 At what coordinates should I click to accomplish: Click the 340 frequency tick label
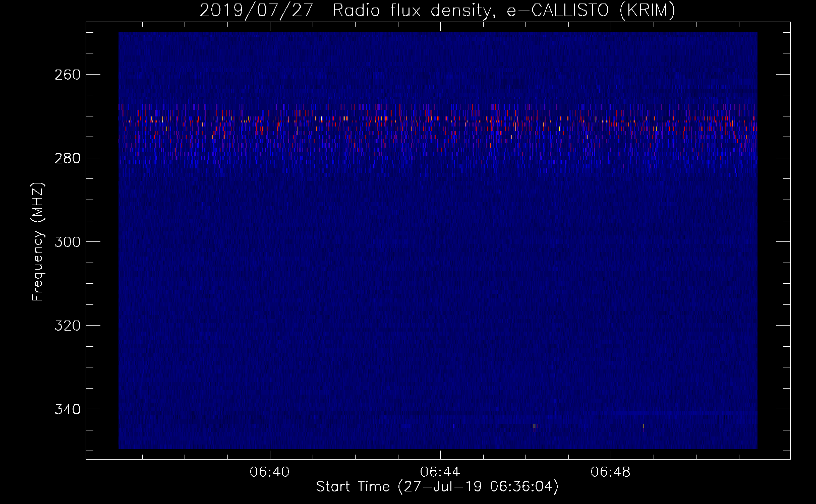pyautogui.click(x=67, y=409)
